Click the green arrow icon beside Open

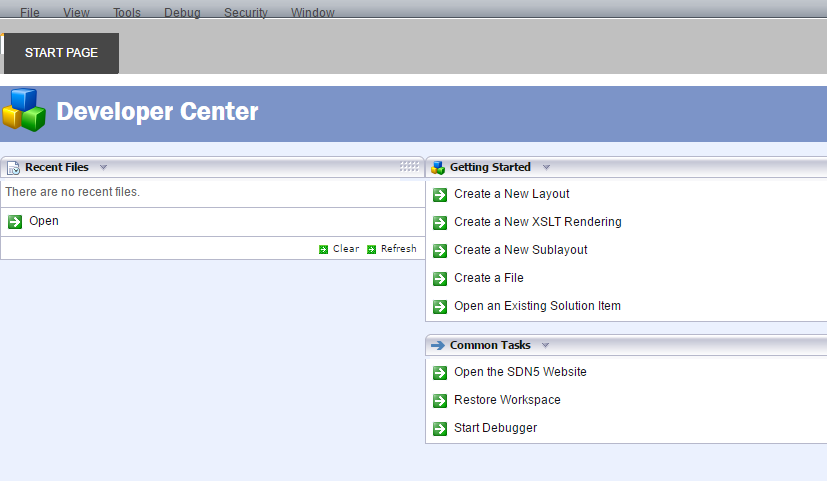pyautogui.click(x=15, y=222)
